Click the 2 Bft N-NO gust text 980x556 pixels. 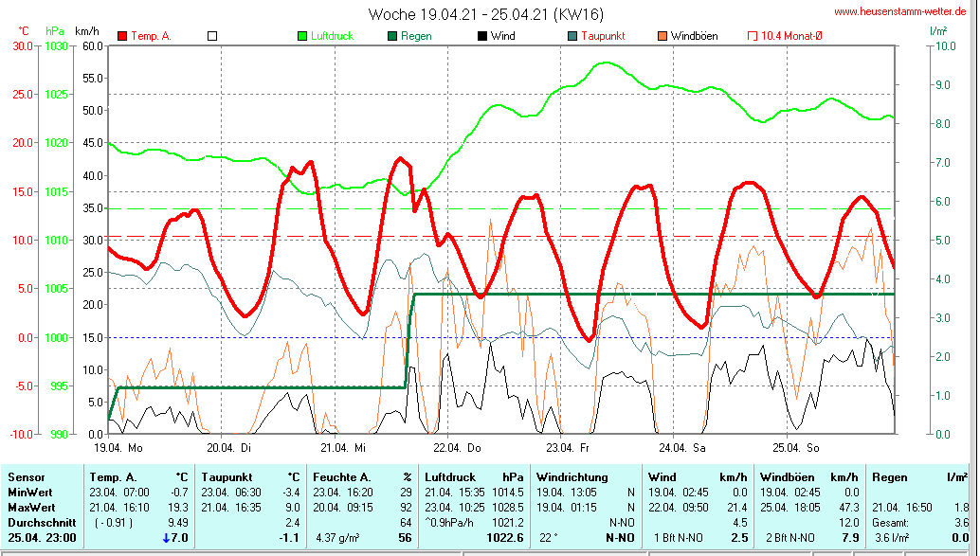click(790, 538)
